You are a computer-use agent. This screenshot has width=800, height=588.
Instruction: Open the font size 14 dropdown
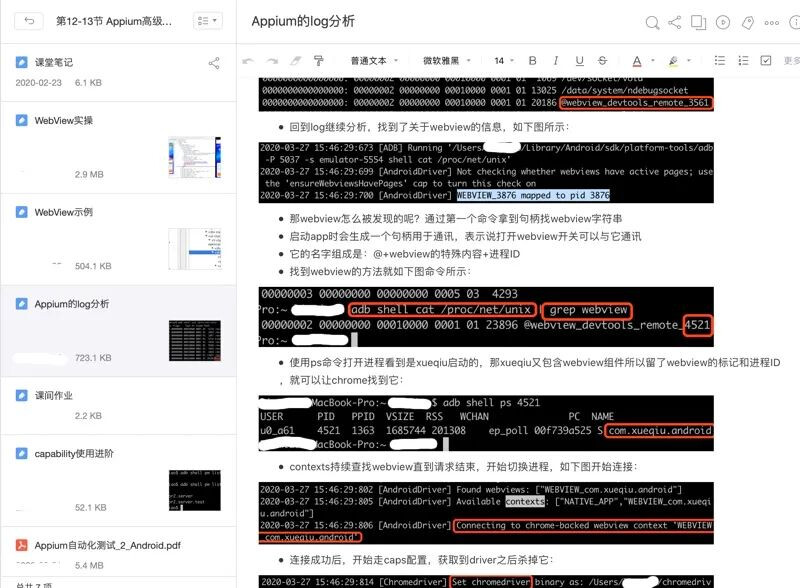coord(504,61)
